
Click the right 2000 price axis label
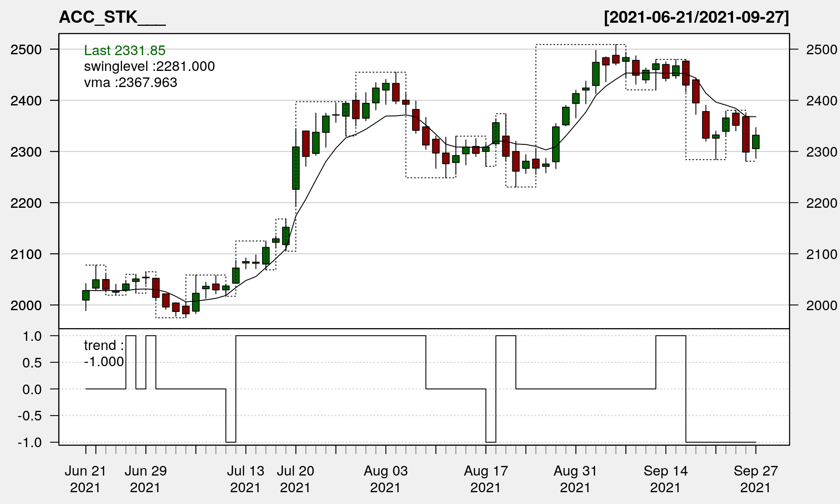[821, 305]
